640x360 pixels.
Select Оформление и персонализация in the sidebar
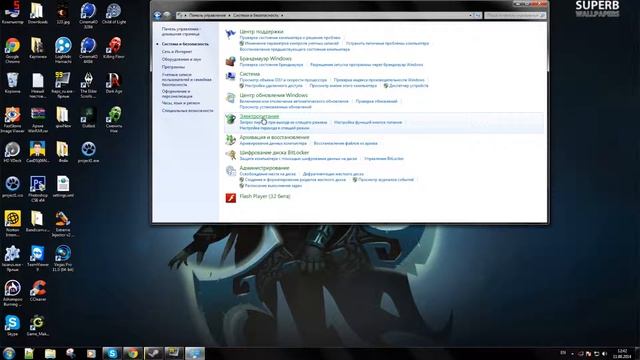(x=177, y=94)
